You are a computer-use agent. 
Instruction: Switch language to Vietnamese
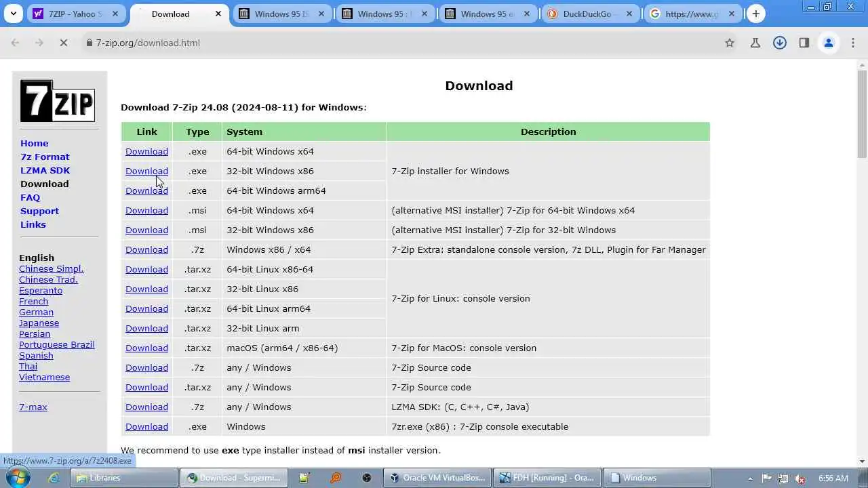44,377
